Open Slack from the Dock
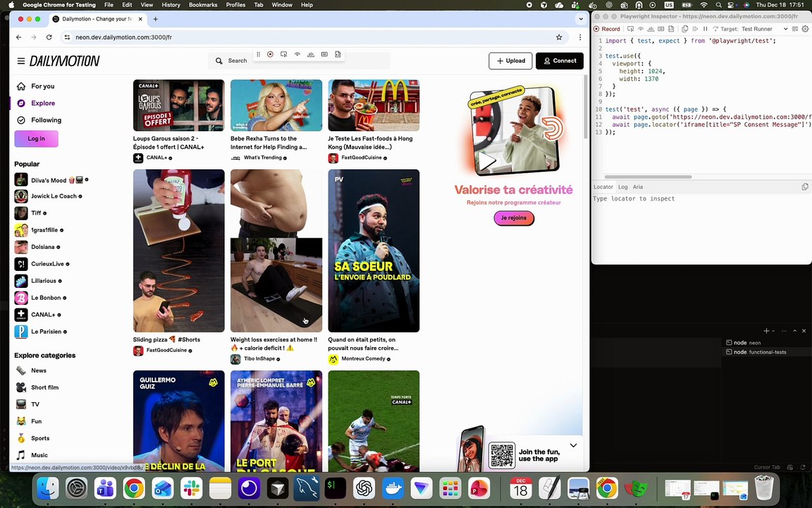This screenshot has height=508, width=812. click(x=191, y=488)
